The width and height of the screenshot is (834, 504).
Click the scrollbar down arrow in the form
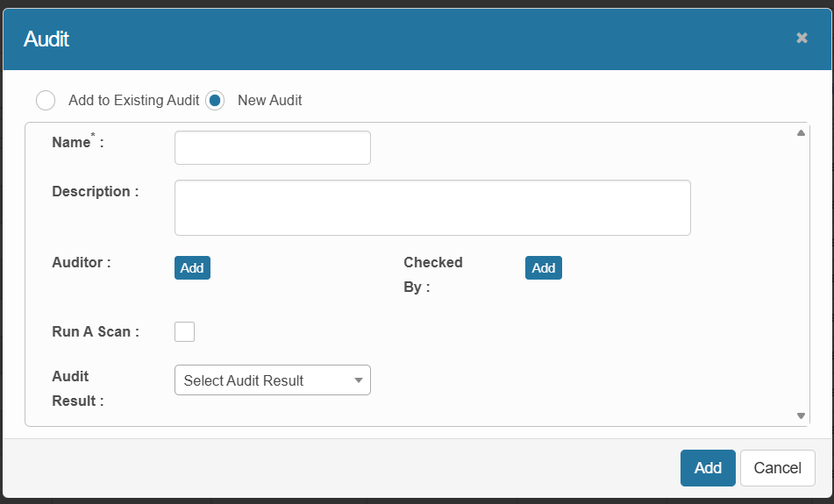click(x=801, y=415)
